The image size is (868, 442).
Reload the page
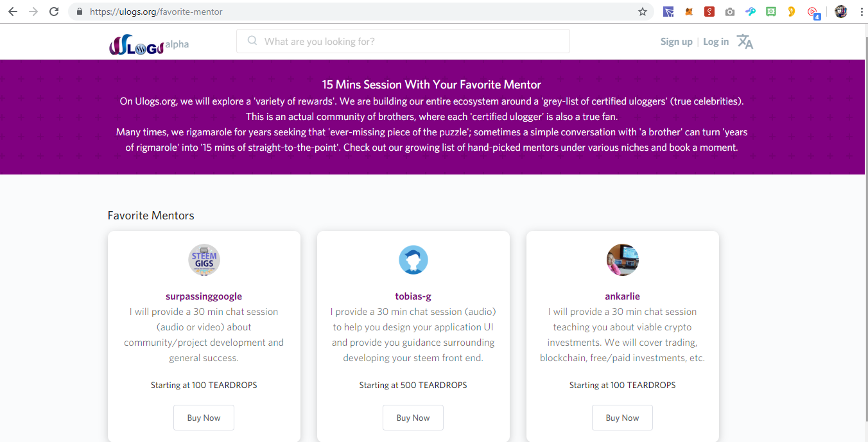click(54, 12)
